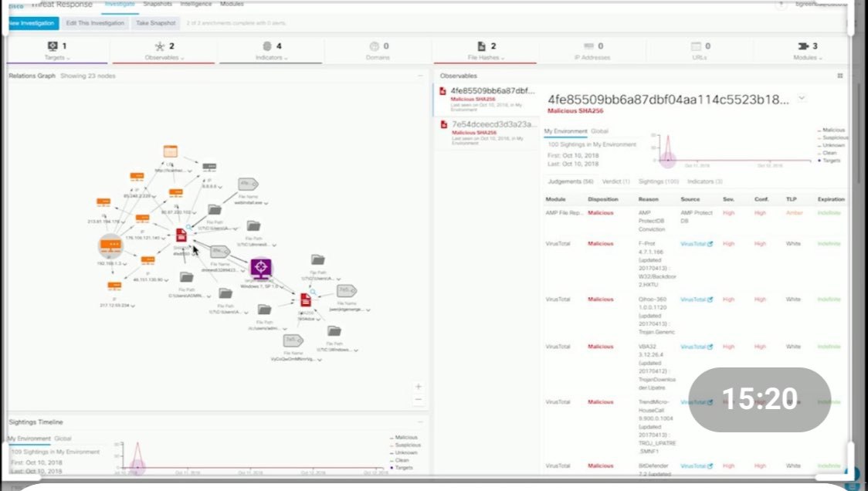This screenshot has width=868, height=491.
Task: Open the chevron menu beside hash 4fe85509bb6a87dbf04aa
Action: pos(801,99)
